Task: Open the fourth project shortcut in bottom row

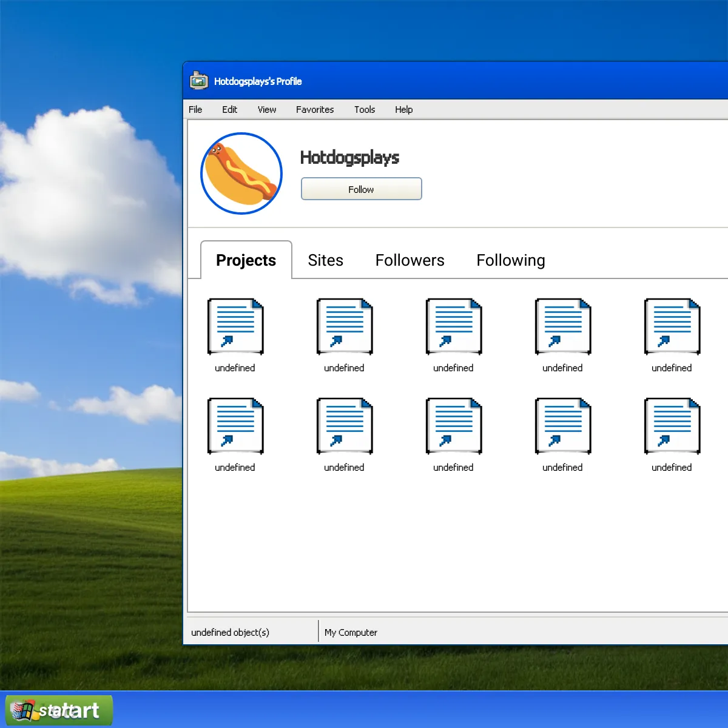Action: coord(563,426)
